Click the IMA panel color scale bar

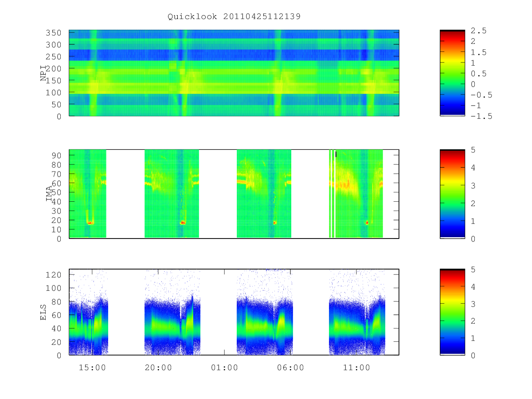point(452,194)
